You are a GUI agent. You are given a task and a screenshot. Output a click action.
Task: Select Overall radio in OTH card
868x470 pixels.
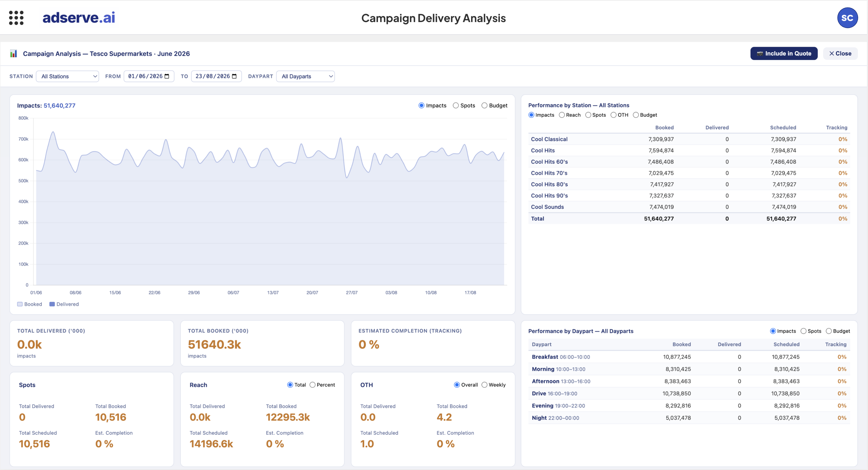pos(457,385)
